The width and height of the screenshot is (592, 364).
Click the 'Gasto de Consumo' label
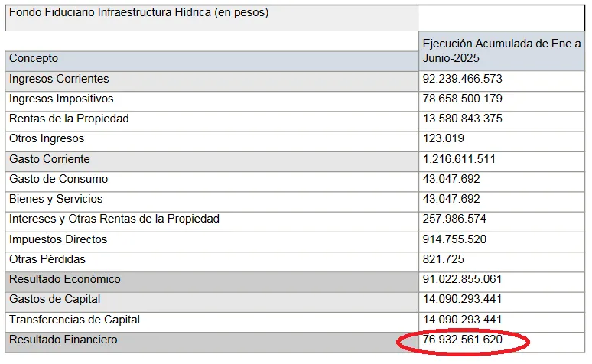point(59,179)
